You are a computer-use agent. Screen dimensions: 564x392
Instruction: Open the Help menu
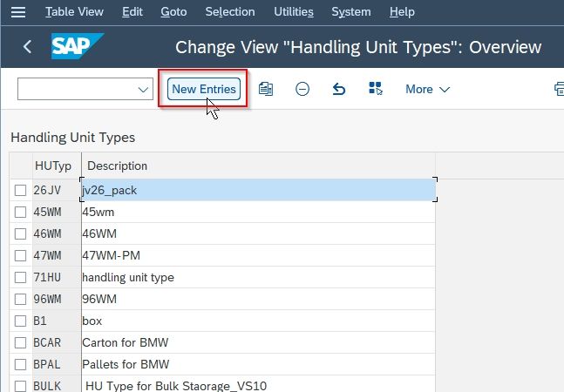click(x=402, y=12)
